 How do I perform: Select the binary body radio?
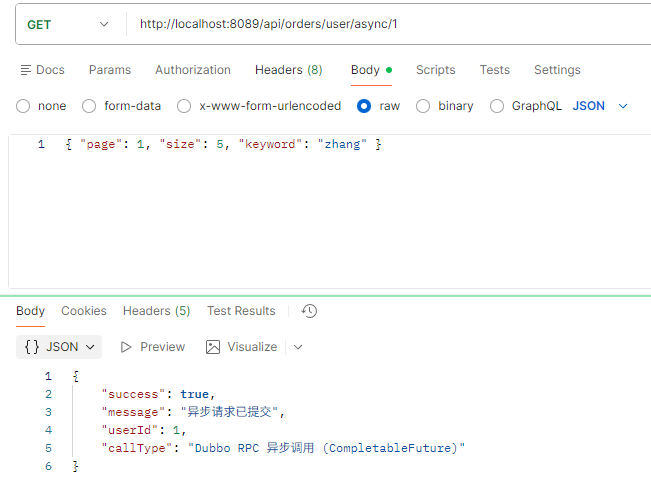(x=423, y=106)
